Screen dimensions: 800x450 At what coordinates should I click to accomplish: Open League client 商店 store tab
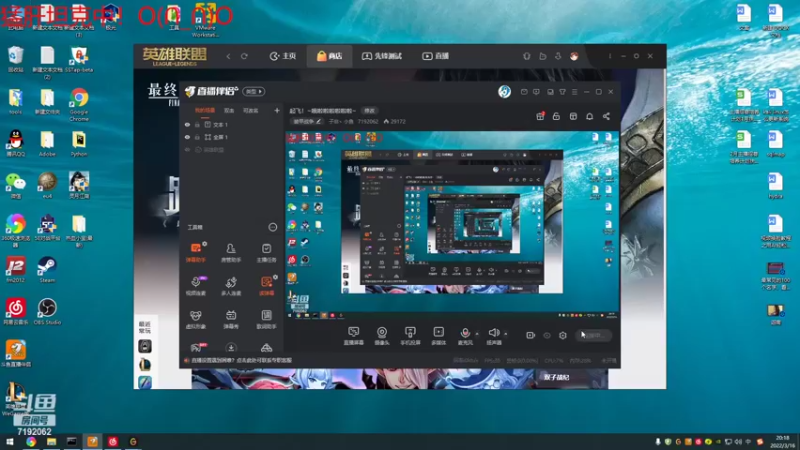pos(330,56)
